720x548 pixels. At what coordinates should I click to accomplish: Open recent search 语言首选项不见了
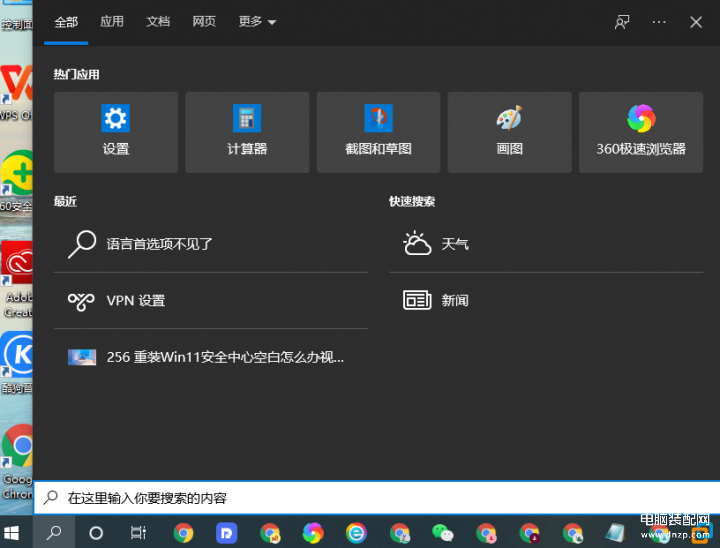click(211, 244)
